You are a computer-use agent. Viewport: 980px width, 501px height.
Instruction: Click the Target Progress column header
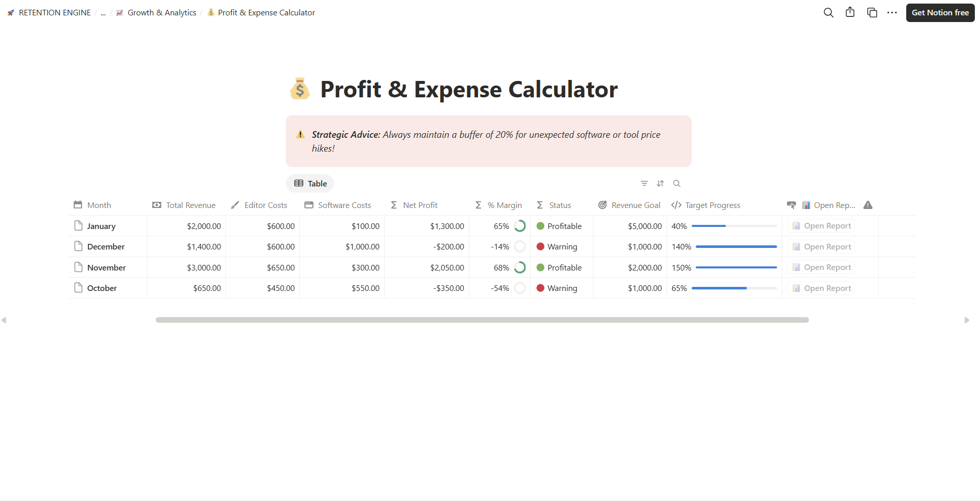click(724, 205)
